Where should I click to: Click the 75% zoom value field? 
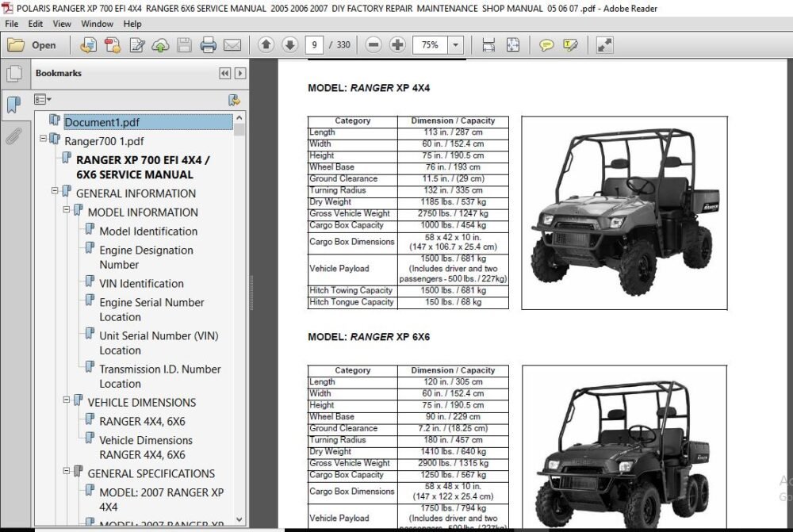430,45
